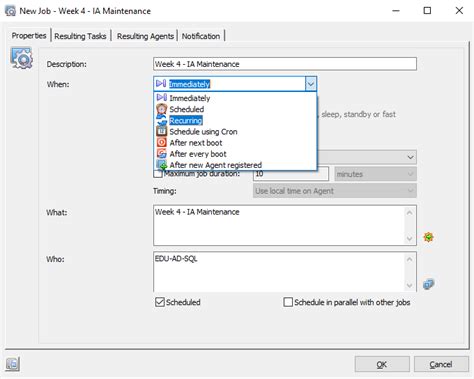Click the Immediately icon in the When combo box
This screenshot has width=474, height=379.
pyautogui.click(x=161, y=83)
